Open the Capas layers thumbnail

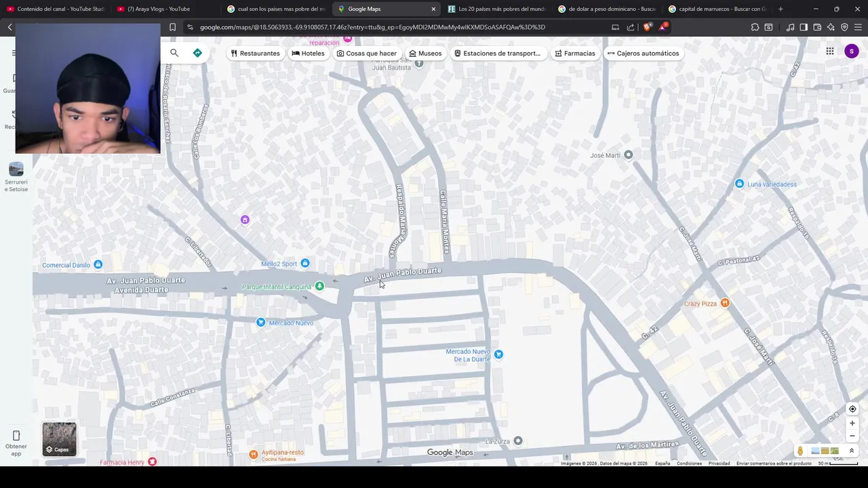point(60,439)
